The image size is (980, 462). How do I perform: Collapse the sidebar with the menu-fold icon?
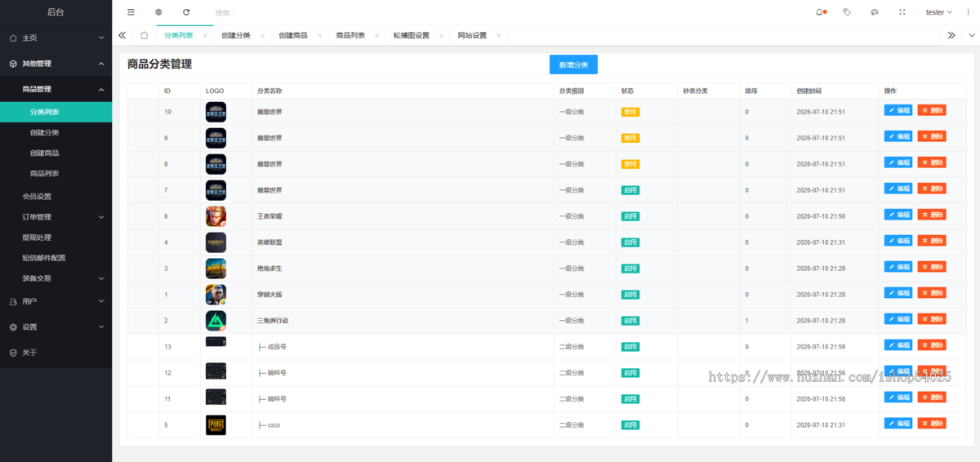[131, 12]
